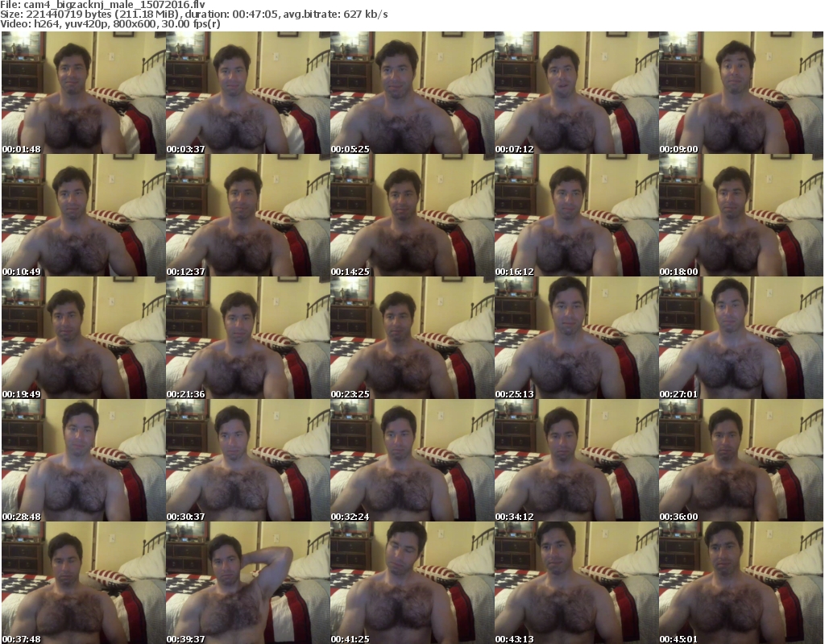Click the thumbnail timestamped 00:14:25
Screen dimensions: 825x644
412,215
